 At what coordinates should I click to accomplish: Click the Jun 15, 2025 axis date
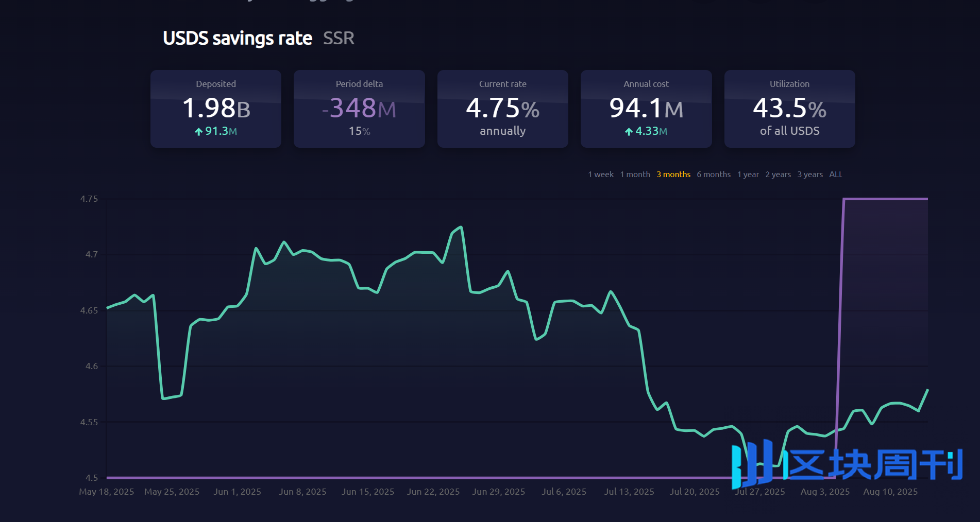[368, 492]
